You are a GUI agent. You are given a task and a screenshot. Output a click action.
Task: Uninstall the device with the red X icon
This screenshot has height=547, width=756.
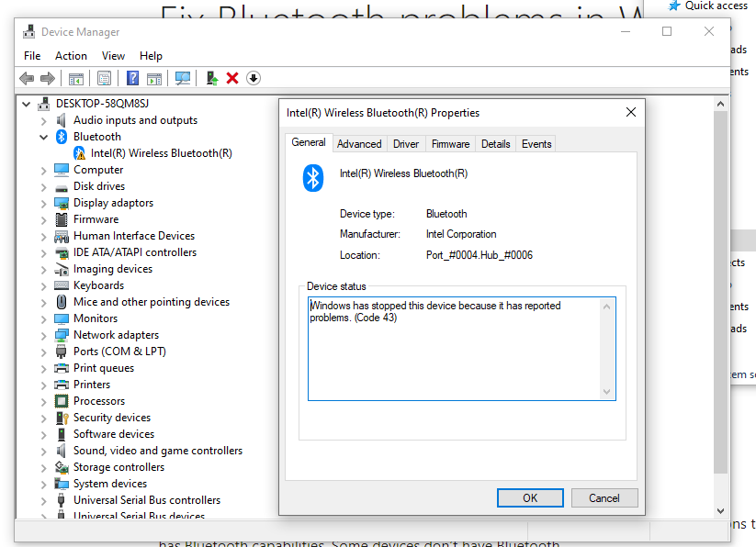232,78
